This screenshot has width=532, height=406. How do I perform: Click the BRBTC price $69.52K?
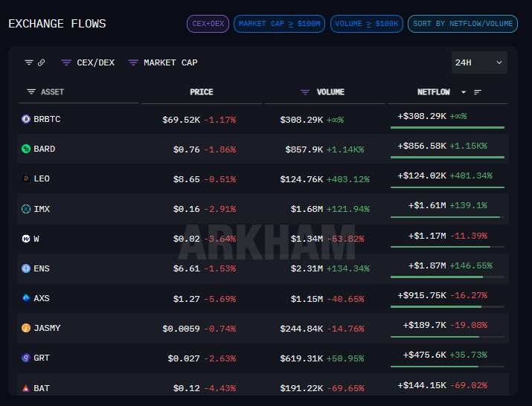click(x=182, y=120)
